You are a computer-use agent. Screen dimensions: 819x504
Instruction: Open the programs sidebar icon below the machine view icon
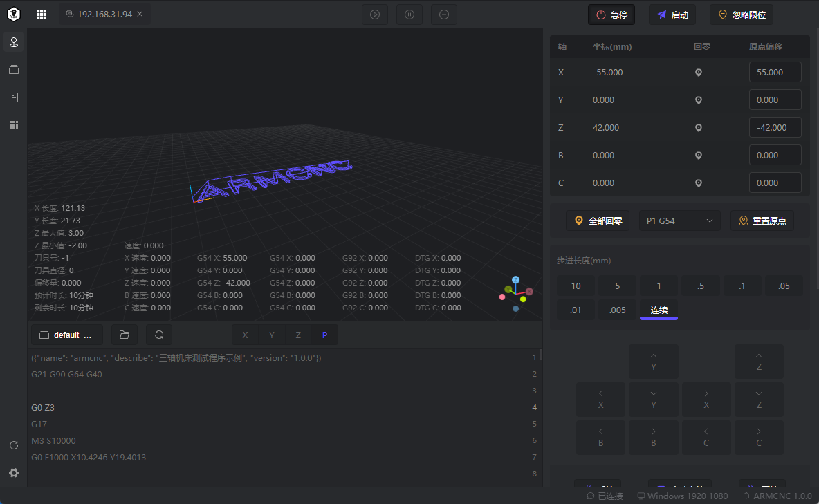pyautogui.click(x=14, y=69)
